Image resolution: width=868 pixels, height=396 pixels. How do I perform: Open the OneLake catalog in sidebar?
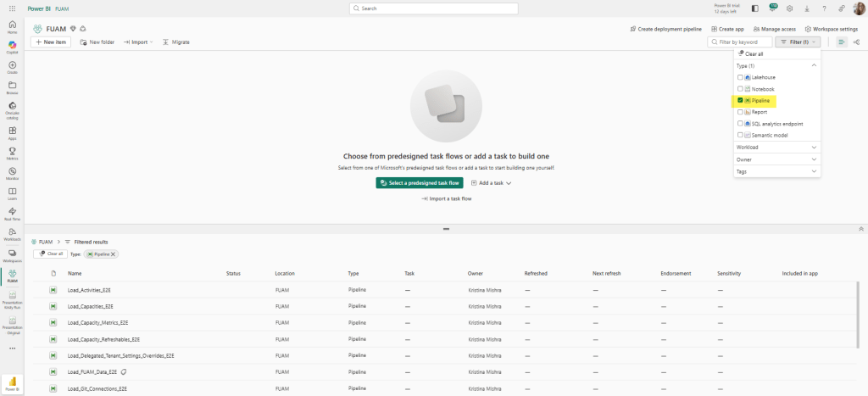12,110
